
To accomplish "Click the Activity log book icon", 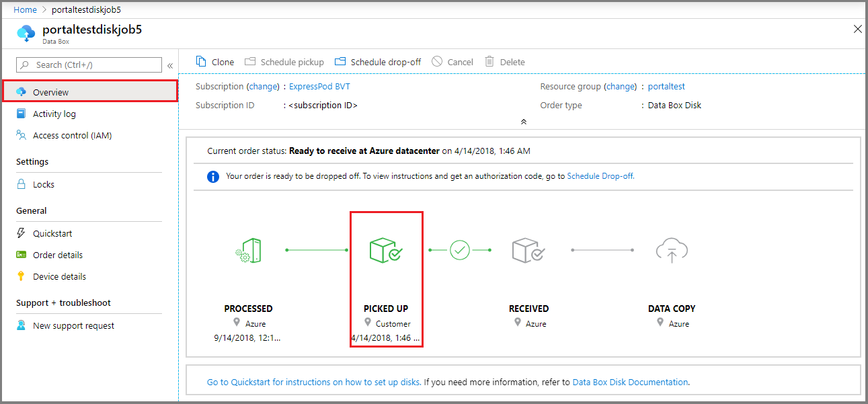I will (21, 114).
